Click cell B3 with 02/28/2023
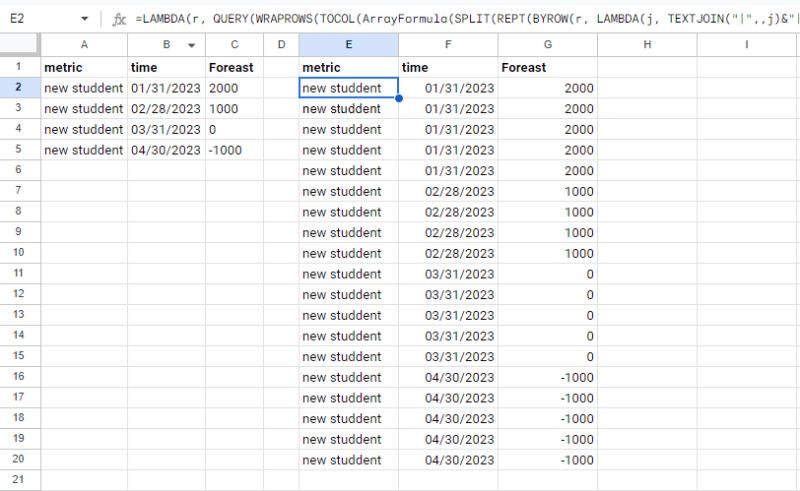The height and width of the screenshot is (491, 800). pos(166,109)
